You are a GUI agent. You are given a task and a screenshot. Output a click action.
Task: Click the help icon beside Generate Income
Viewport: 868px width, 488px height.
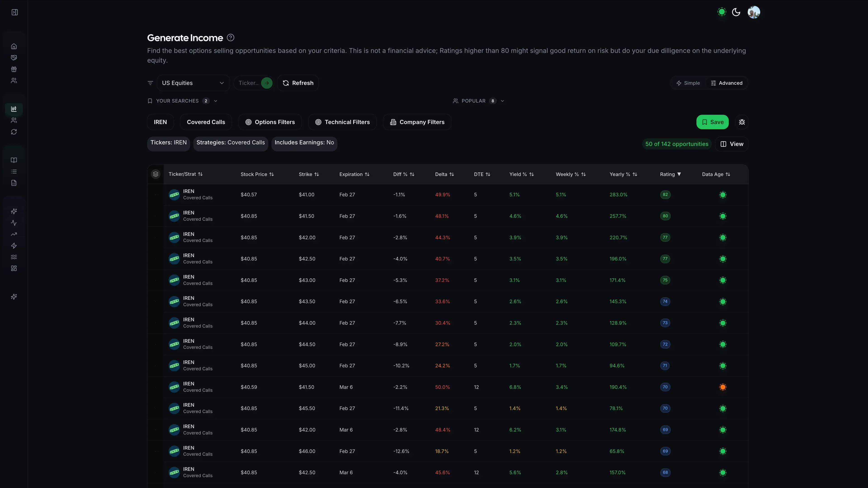coord(231,38)
